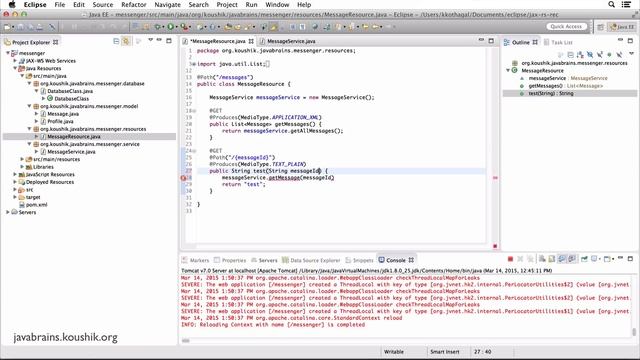This screenshot has width=640, height=360.
Task: Open the File menu
Action: pos(60,4)
